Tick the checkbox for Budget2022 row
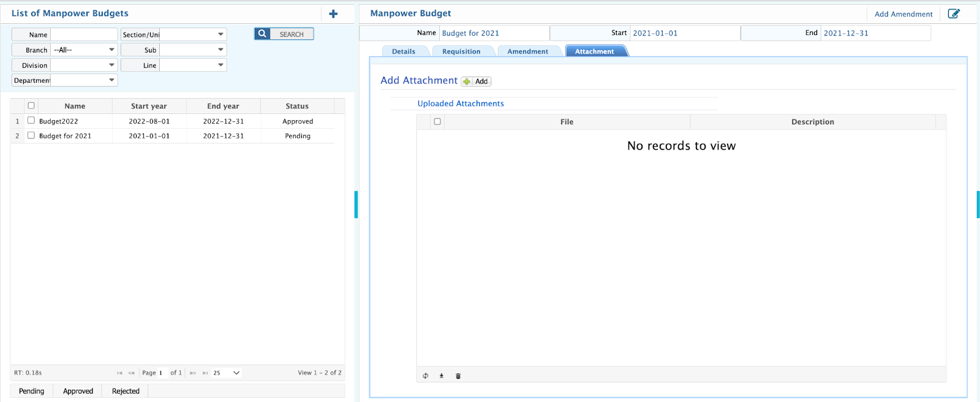The image size is (980, 402). click(31, 121)
